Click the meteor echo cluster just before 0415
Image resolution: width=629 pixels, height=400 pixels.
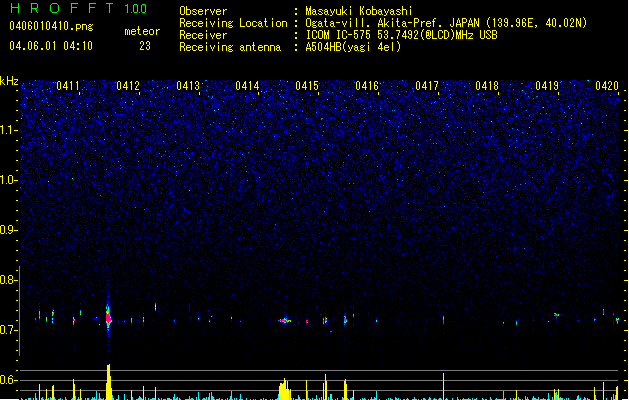click(285, 320)
